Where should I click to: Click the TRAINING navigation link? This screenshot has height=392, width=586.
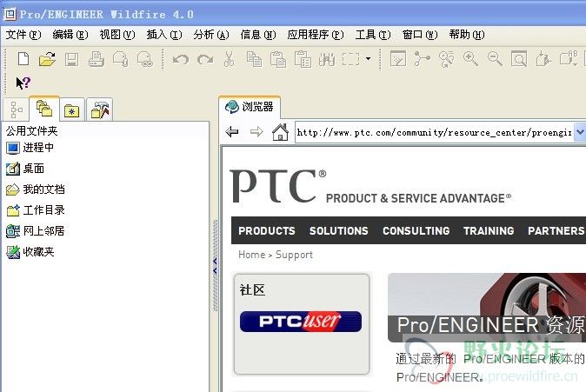click(489, 231)
